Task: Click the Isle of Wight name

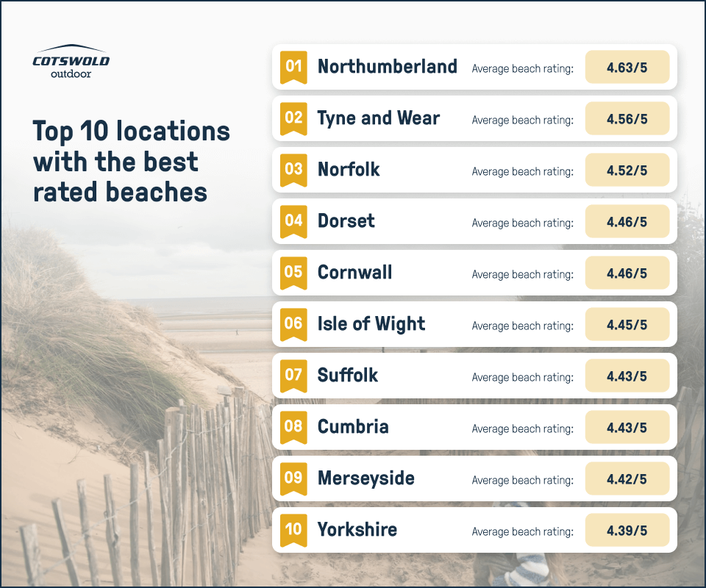Action: click(x=371, y=324)
